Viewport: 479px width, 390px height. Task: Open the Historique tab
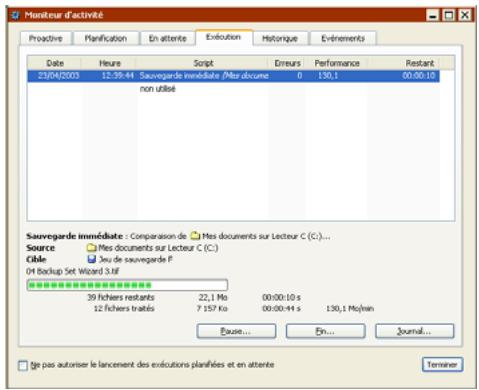click(x=280, y=38)
